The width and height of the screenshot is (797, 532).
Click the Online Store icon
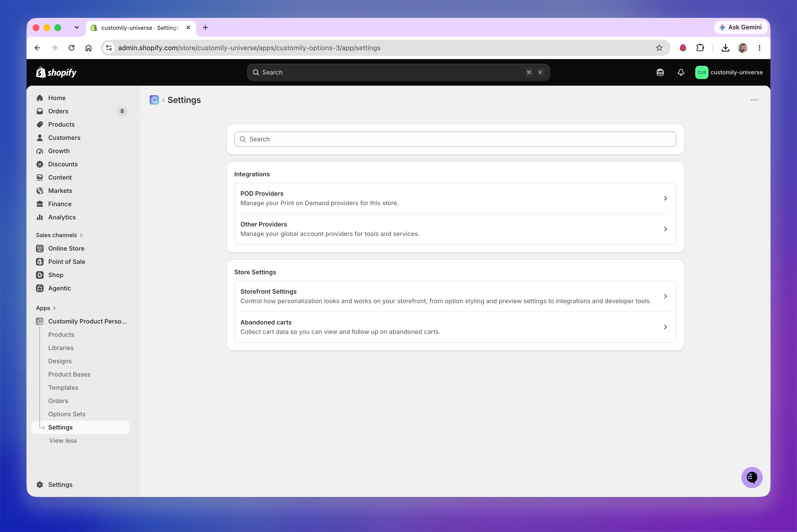[40, 248]
